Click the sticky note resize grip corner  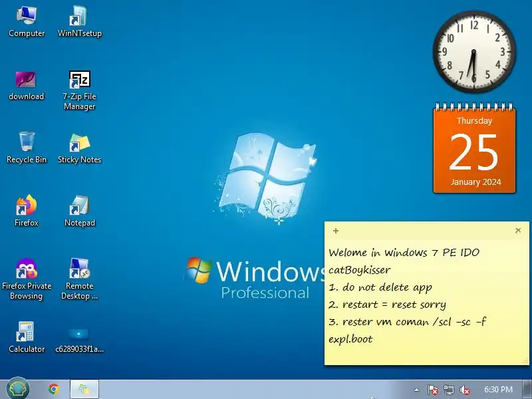pyautogui.click(x=526, y=362)
